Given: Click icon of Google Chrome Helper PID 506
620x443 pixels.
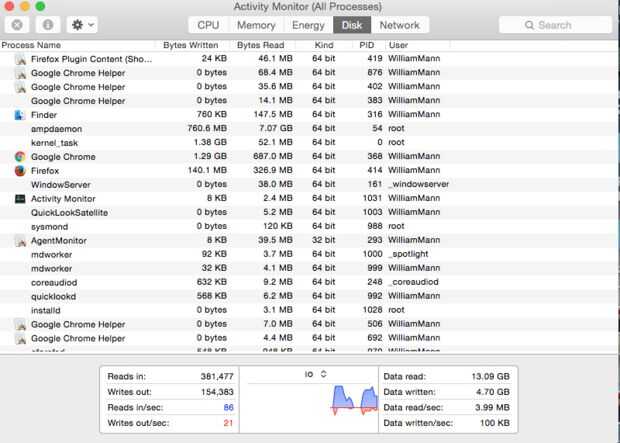Looking at the screenshot, I should point(20,324).
